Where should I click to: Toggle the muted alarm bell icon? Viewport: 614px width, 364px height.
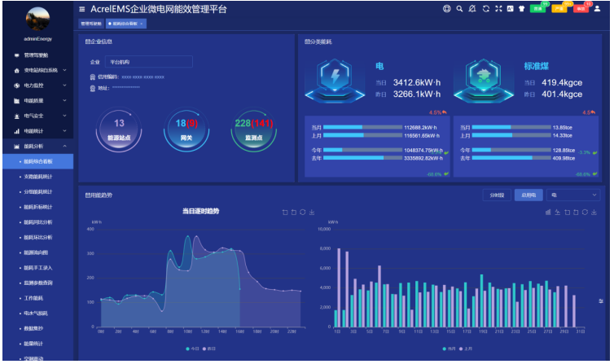click(472, 9)
